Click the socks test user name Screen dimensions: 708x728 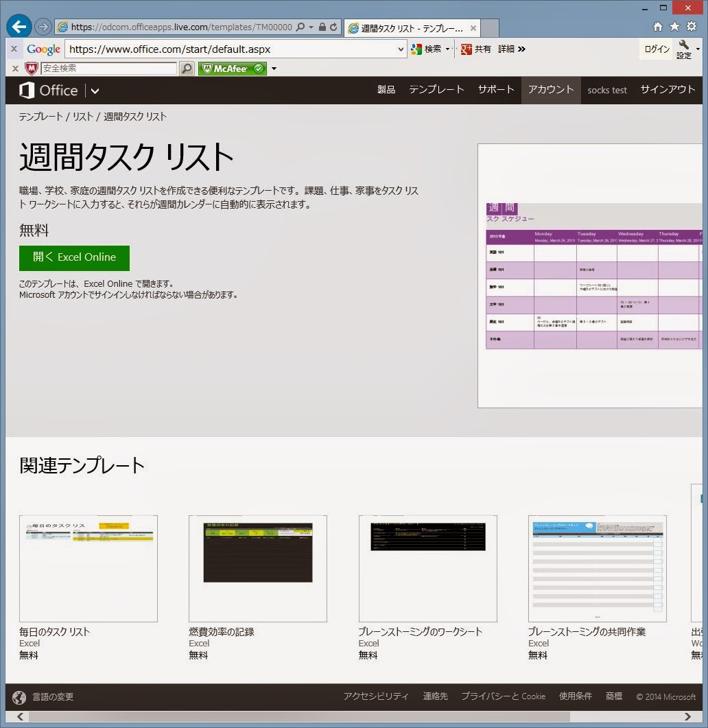click(x=606, y=90)
